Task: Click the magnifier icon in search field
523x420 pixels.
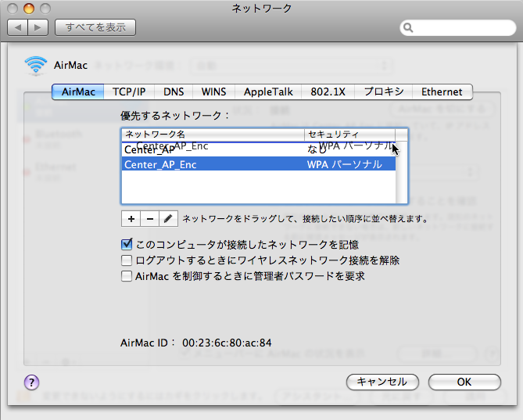Action: pyautogui.click(x=408, y=27)
